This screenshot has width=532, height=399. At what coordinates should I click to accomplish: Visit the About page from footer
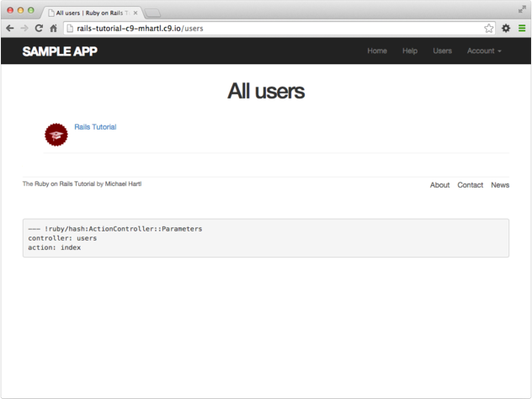pyautogui.click(x=439, y=185)
